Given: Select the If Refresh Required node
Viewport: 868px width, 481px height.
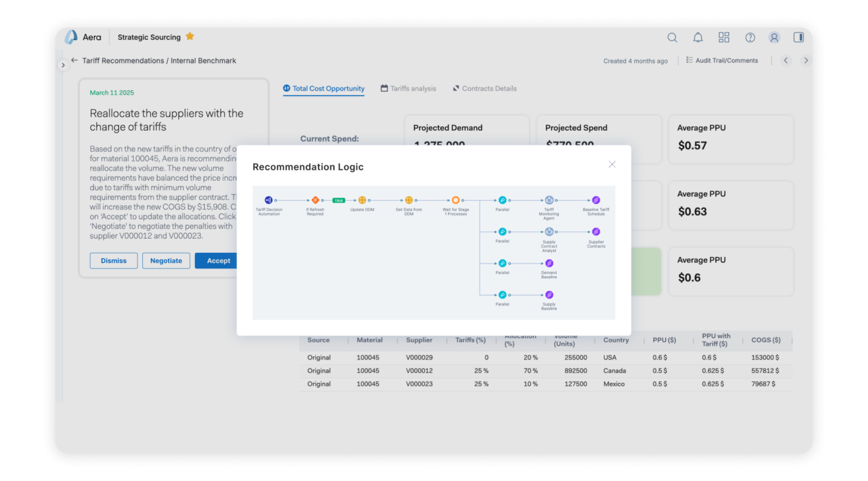Looking at the screenshot, I should (315, 200).
